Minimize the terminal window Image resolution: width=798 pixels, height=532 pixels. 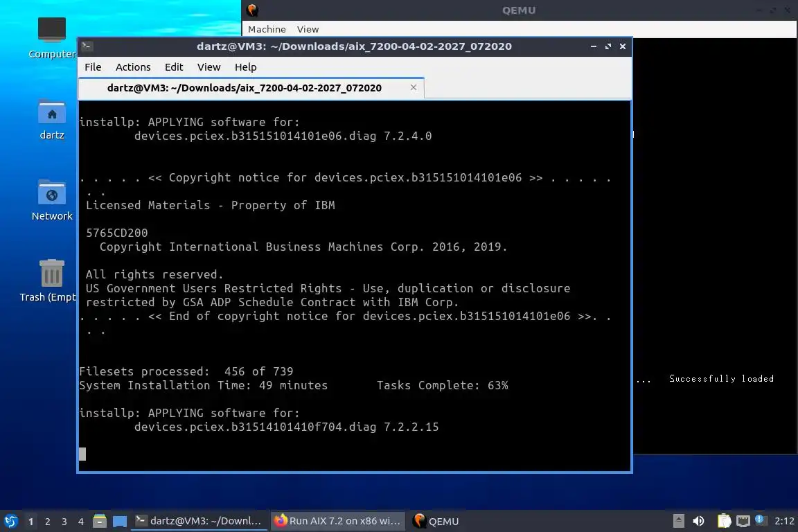pos(594,46)
